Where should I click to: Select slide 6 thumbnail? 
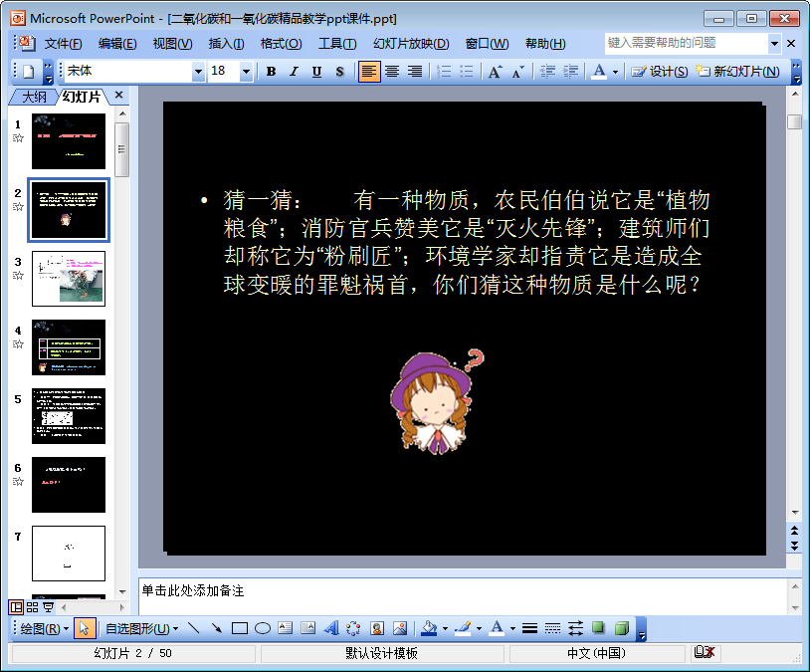click(x=69, y=485)
